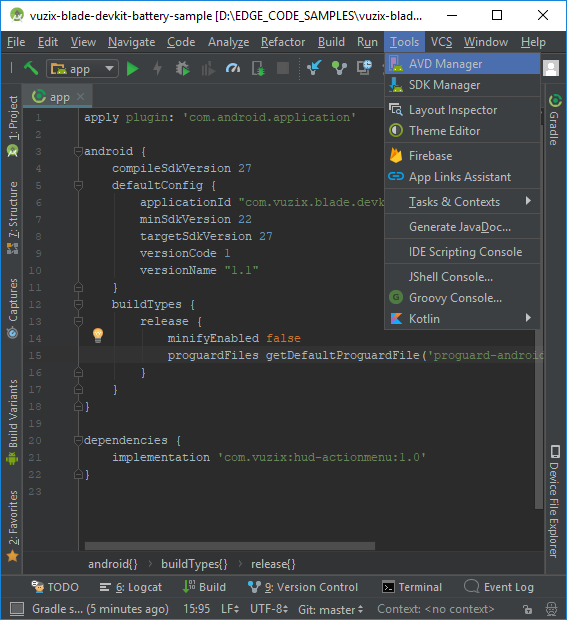Select the app build.gradle editor tab

[x=58, y=97]
